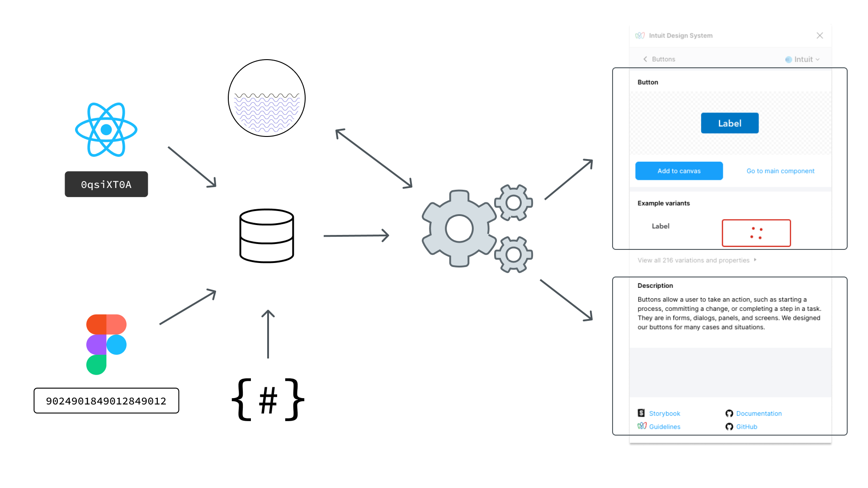Click the Documentation GitHub icon
The image size is (868, 488).
coord(729,413)
